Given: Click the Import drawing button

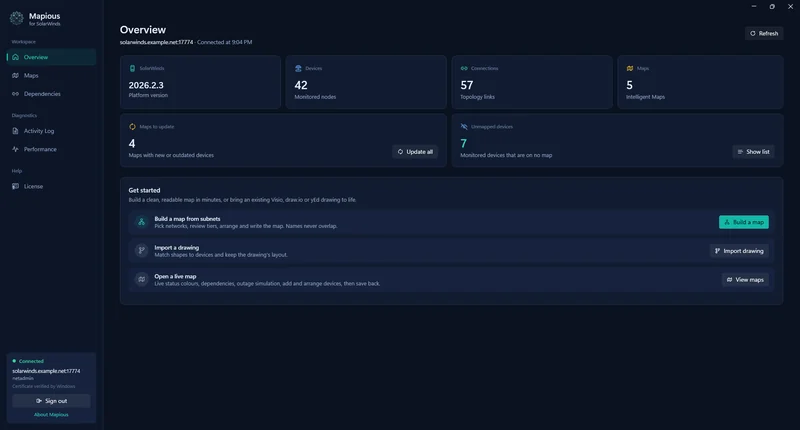Looking at the screenshot, I should 739,251.
